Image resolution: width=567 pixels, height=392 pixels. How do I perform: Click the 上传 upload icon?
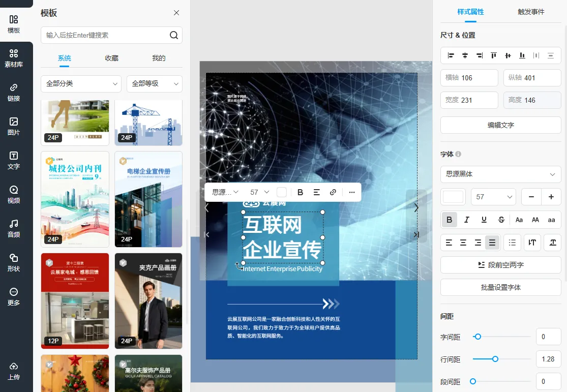point(14,371)
